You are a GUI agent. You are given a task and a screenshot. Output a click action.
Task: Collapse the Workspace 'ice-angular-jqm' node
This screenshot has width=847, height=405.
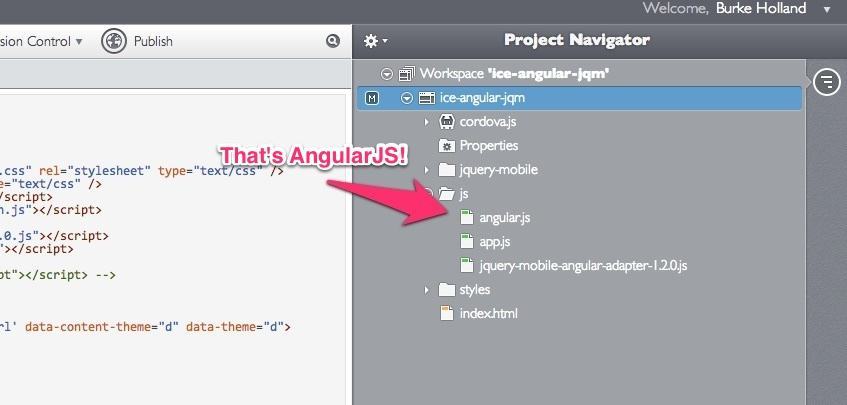[x=386, y=73]
